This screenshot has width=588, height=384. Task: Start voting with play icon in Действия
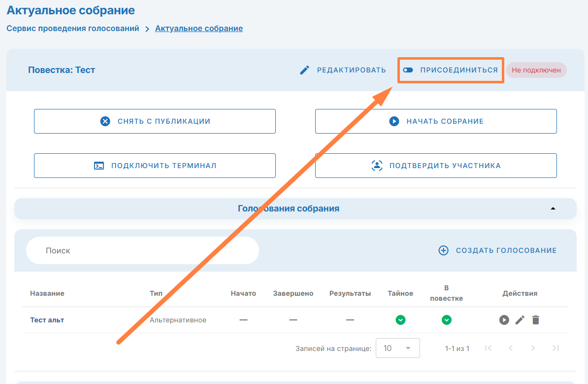[504, 320]
